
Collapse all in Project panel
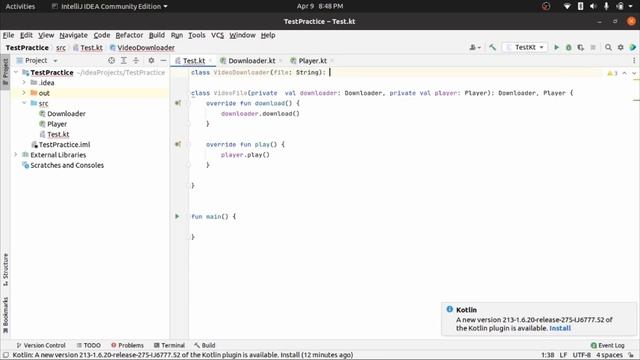point(136,60)
